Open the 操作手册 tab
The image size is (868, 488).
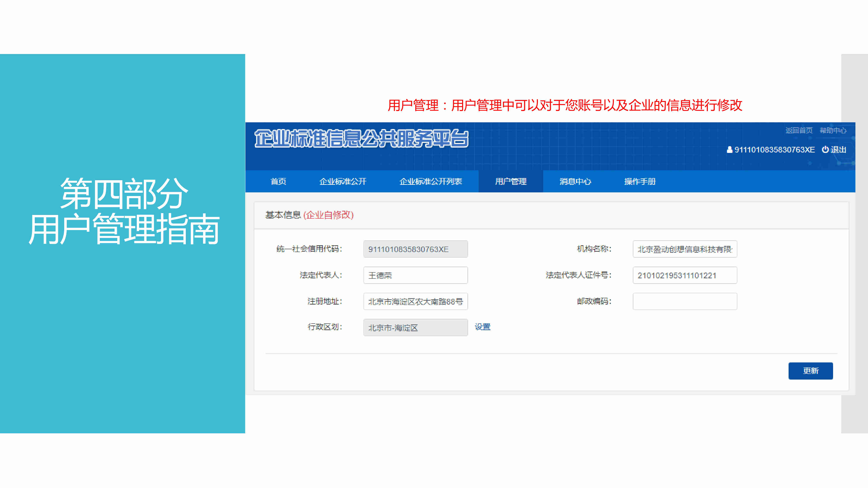tap(639, 182)
